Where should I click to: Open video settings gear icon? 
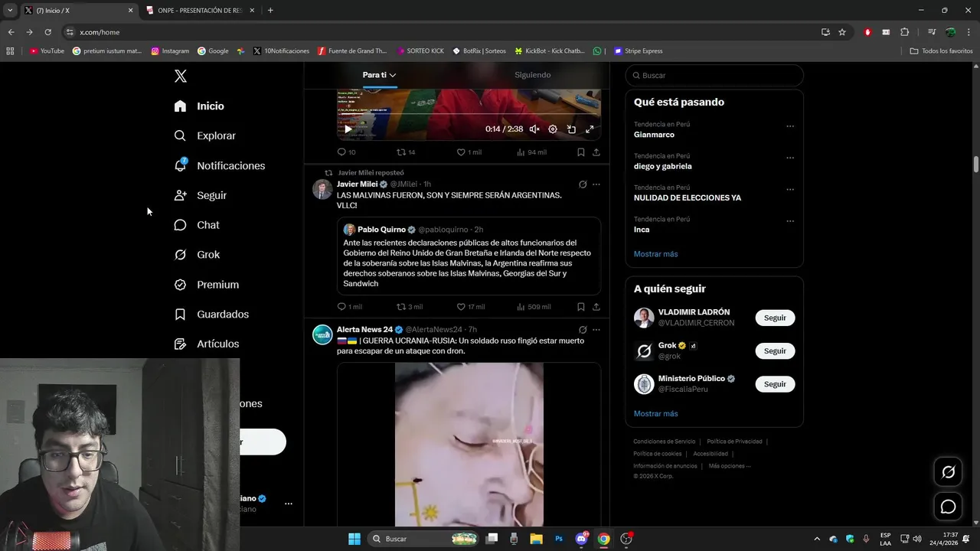[x=553, y=129]
